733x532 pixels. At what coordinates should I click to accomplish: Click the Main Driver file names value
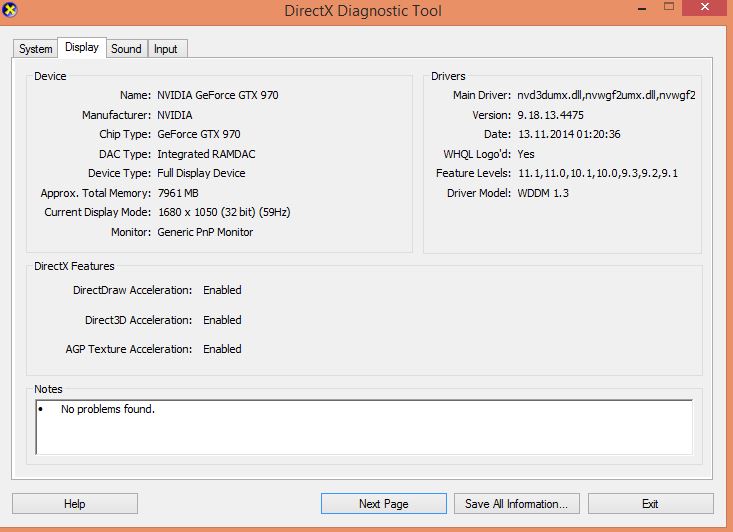[x=606, y=96]
